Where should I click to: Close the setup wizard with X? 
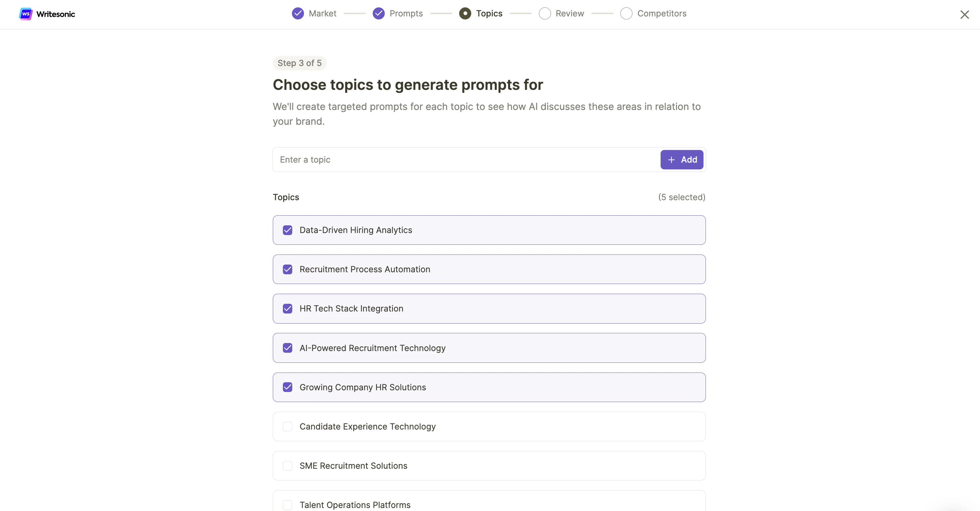964,14
